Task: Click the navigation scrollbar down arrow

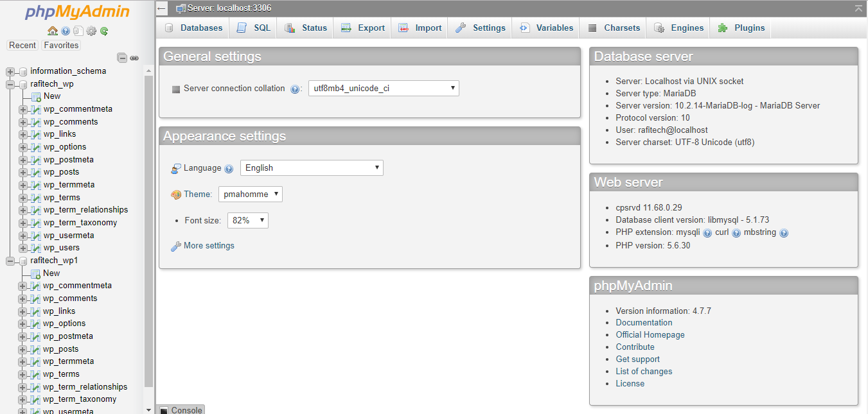Action: point(149,410)
